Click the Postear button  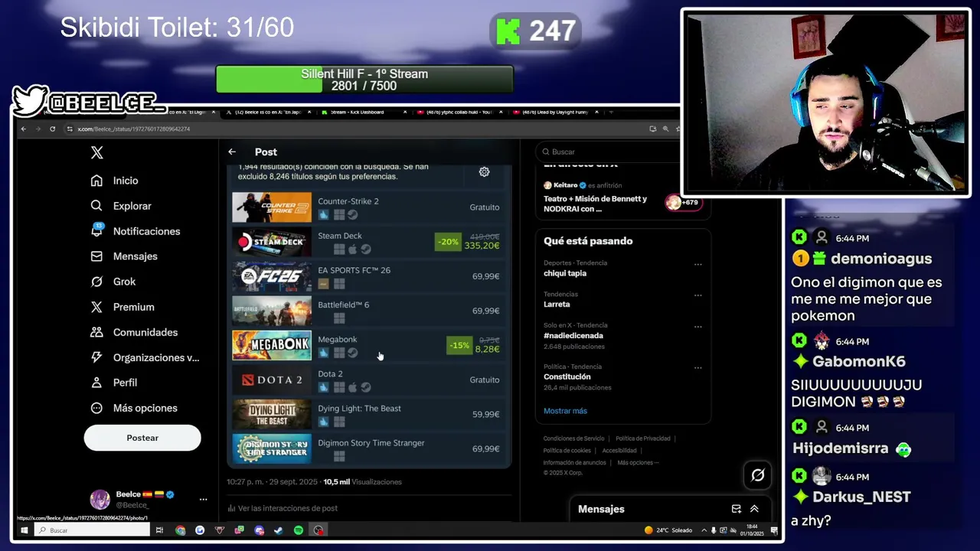click(x=142, y=438)
